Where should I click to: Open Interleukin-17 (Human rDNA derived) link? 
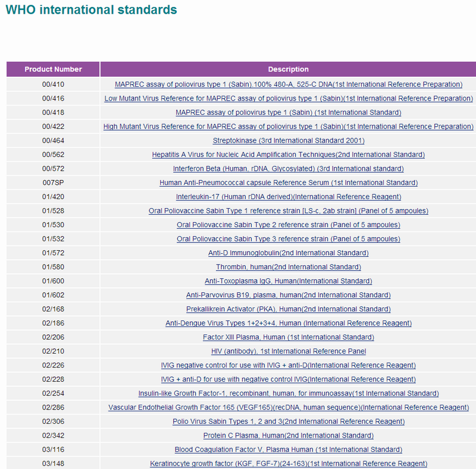click(x=289, y=197)
